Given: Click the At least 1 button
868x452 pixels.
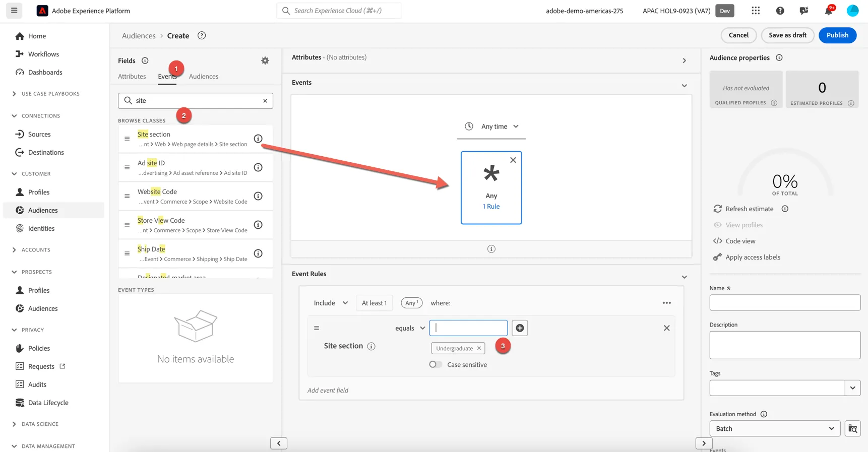Looking at the screenshot, I should (374, 303).
